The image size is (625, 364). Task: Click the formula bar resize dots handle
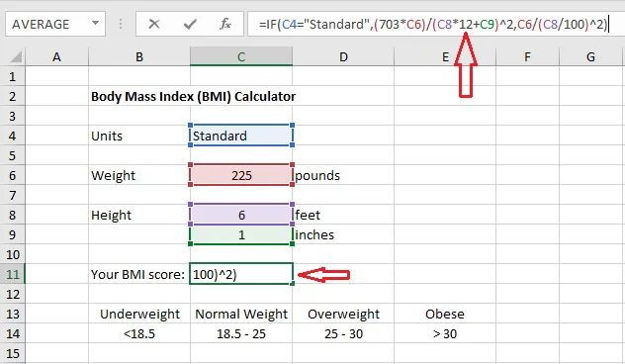(x=120, y=24)
